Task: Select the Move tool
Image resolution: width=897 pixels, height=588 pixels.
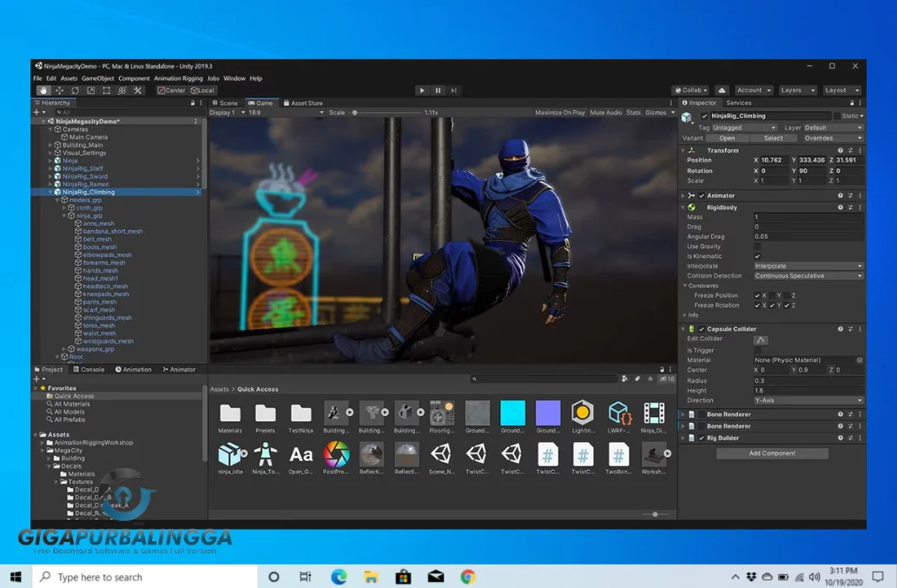Action: coord(60,89)
